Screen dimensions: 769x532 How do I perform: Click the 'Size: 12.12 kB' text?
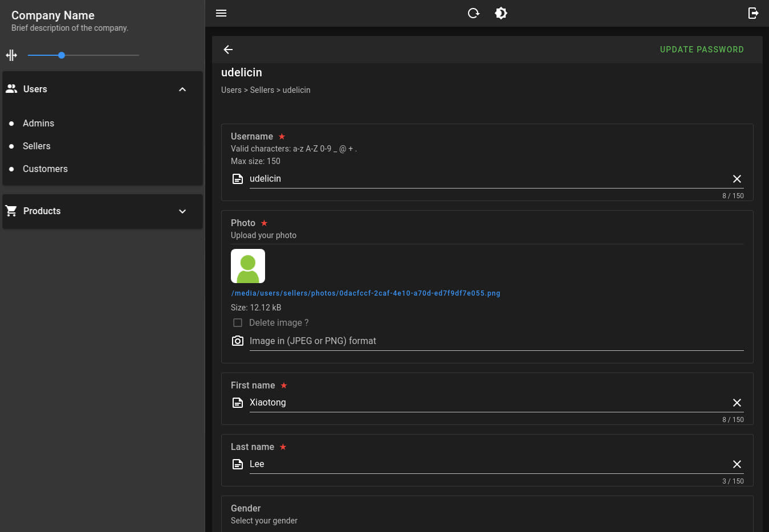[256, 308]
